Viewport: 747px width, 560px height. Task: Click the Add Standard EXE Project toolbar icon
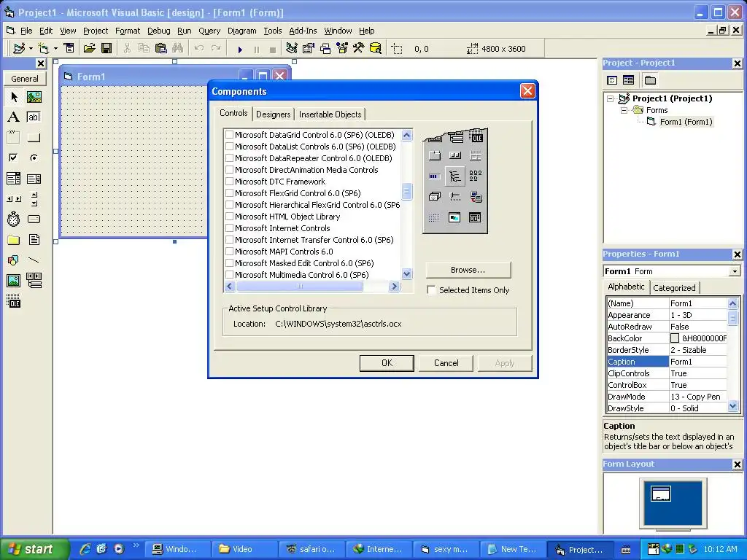19,49
